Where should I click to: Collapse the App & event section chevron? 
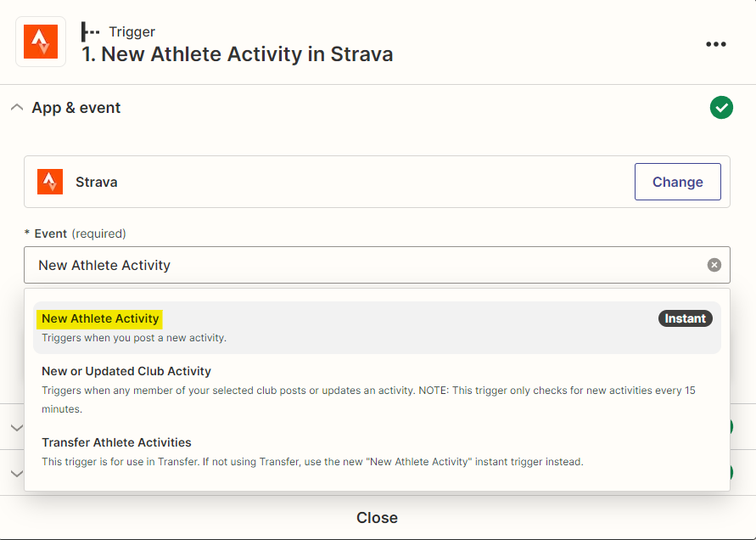click(x=17, y=107)
